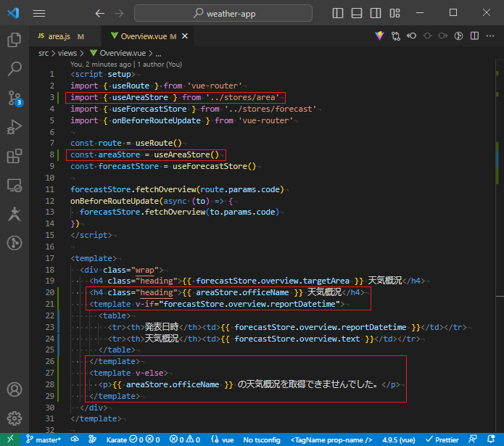Open the Search view in activity bar
The image size is (504, 446).
point(15,69)
